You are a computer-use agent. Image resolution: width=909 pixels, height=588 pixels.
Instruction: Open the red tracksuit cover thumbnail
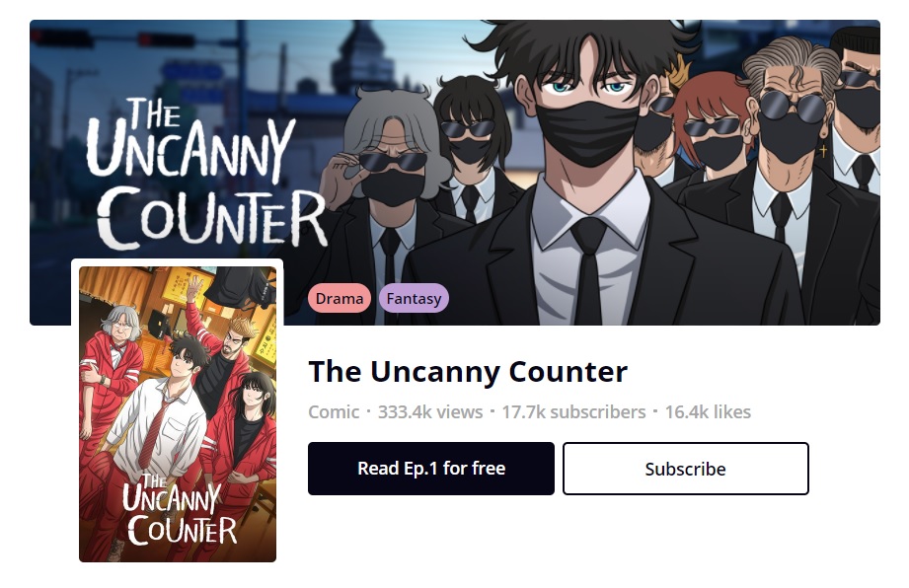tap(178, 413)
